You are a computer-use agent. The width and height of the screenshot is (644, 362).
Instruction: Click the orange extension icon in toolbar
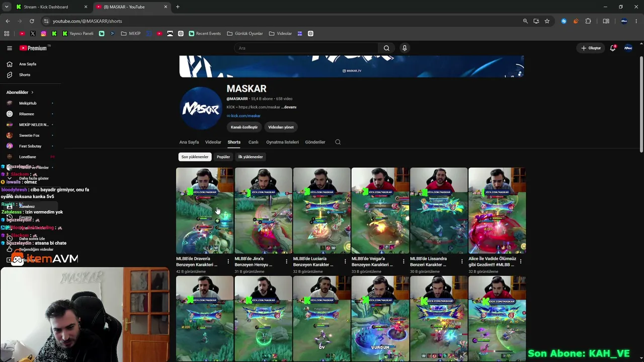(576, 21)
